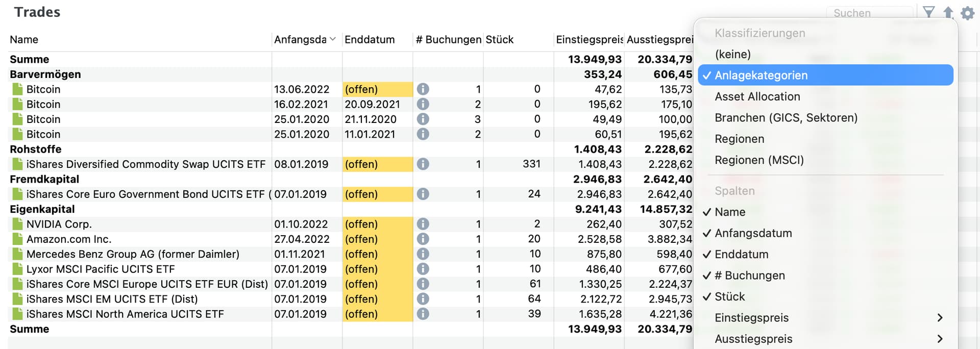The width and height of the screenshot is (980, 349).
Task: Click info icon for Amazon.com Inc. row
Action: pyautogui.click(x=423, y=239)
